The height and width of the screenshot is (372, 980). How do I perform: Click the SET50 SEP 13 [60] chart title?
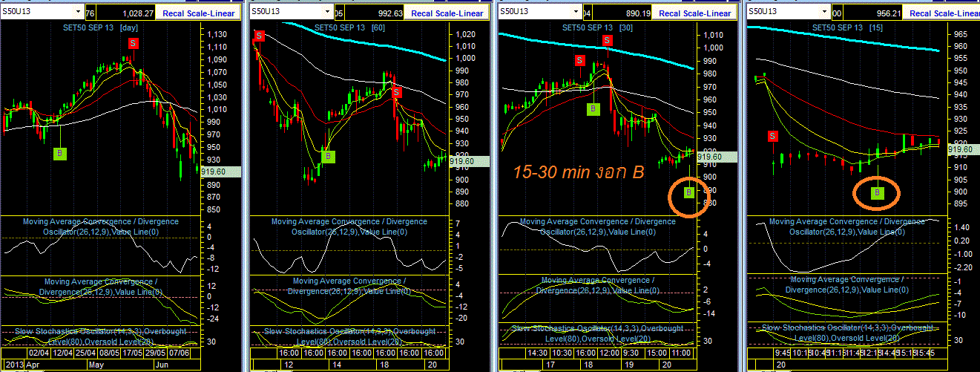pos(350,27)
